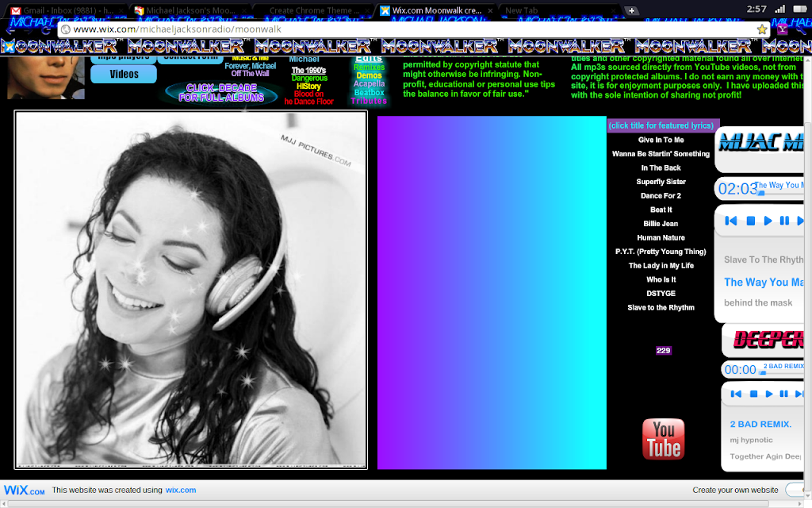
Task: Select behind the mask playlist entry
Action: pyautogui.click(x=758, y=302)
